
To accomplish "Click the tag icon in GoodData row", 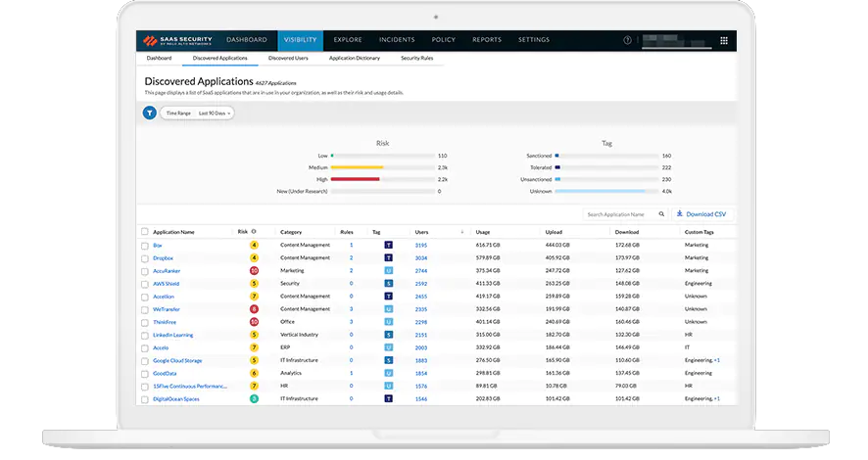I will coord(389,373).
